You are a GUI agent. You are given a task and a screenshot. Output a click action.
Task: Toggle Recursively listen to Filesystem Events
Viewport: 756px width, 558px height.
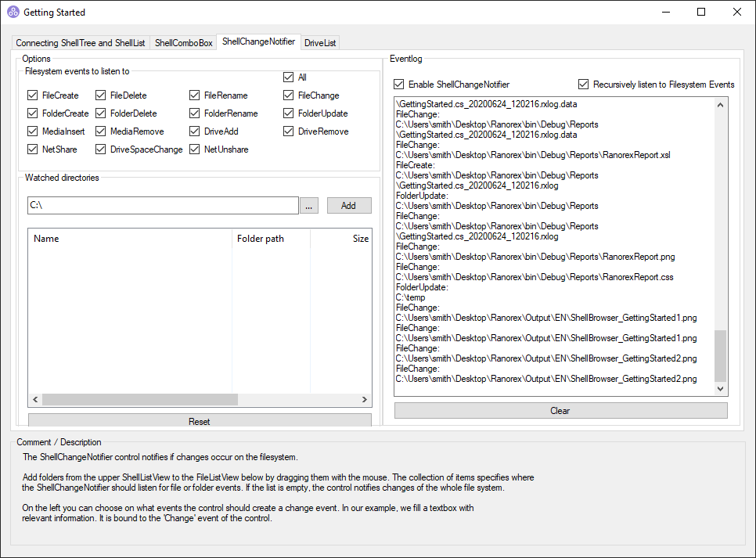point(584,85)
